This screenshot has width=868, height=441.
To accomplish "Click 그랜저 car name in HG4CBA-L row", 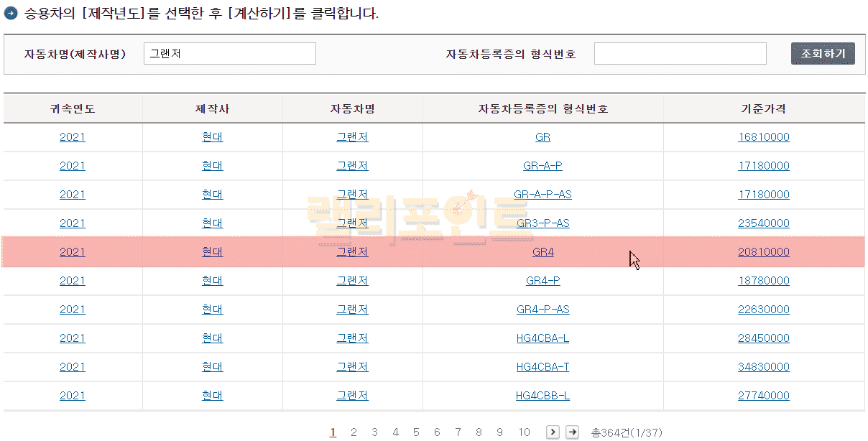I will pos(352,338).
